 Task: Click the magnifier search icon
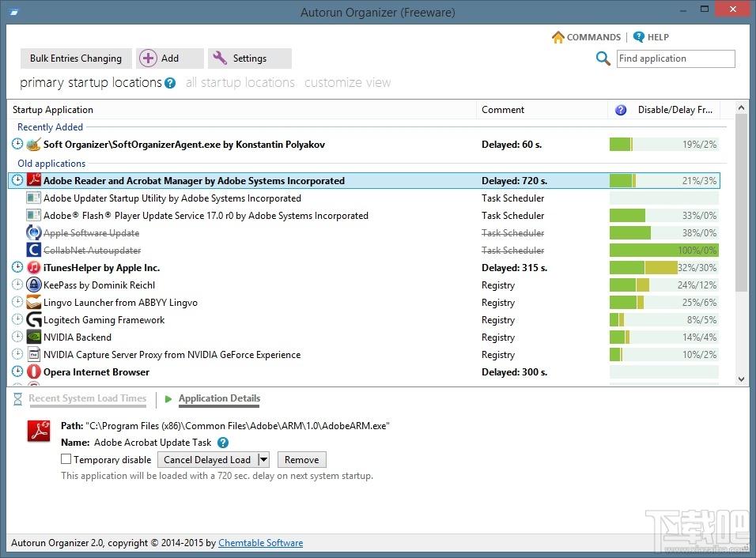click(603, 58)
